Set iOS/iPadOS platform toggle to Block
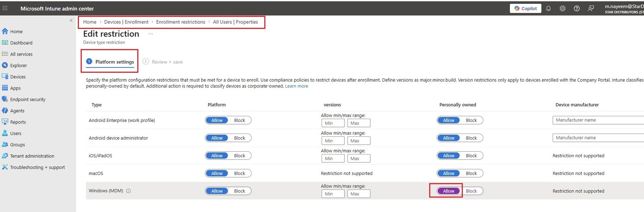Image resolution: width=644 pixels, height=212 pixels. (239, 156)
